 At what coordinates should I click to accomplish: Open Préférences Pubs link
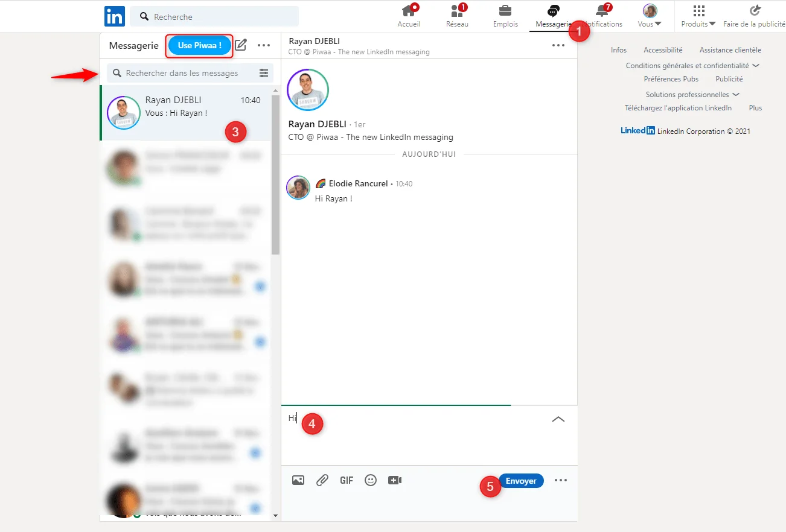tap(671, 79)
